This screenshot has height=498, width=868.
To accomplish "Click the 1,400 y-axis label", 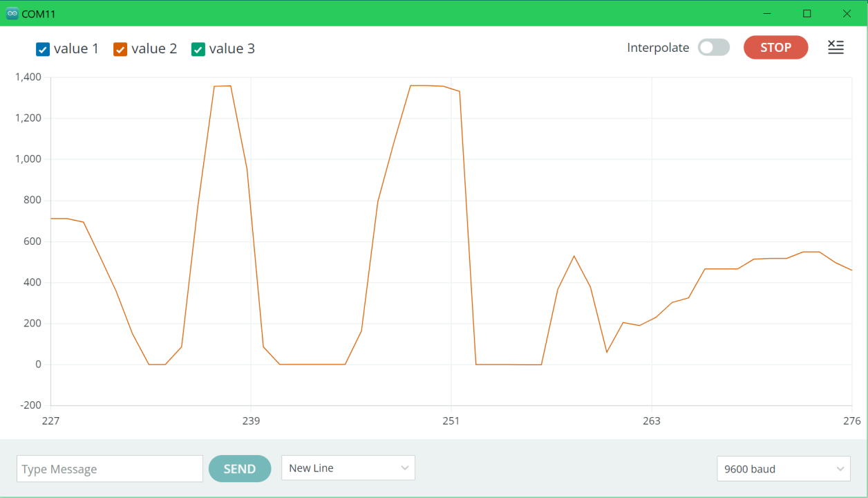I will tap(28, 77).
